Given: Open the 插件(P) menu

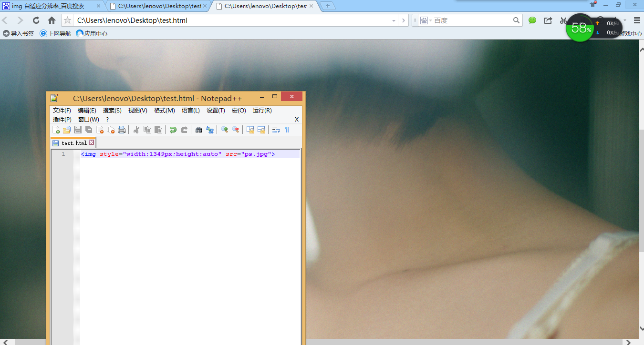Looking at the screenshot, I should point(62,120).
